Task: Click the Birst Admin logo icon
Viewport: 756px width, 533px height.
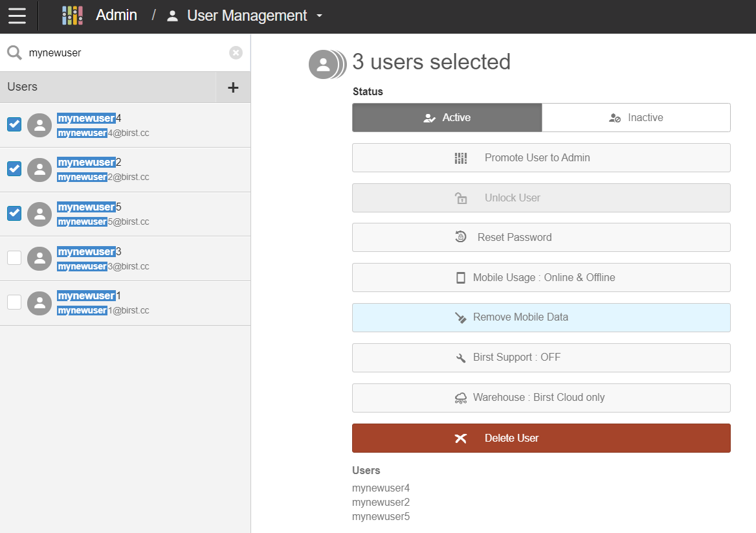Action: [72, 16]
